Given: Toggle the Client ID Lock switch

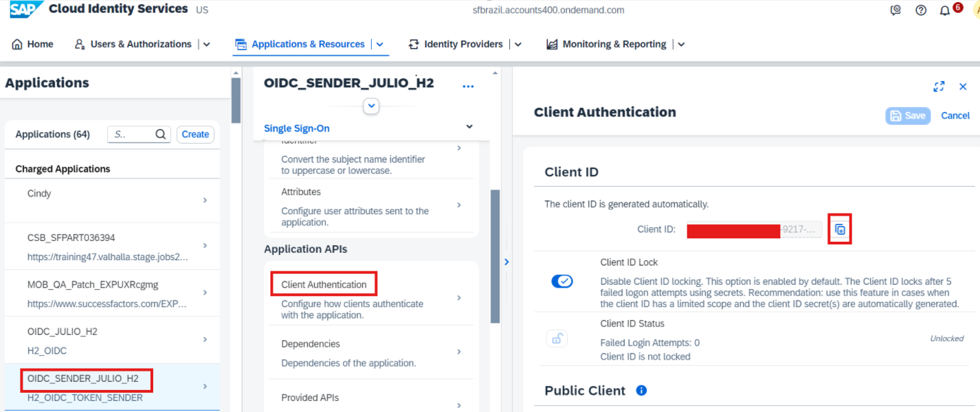Looking at the screenshot, I should tap(562, 282).
